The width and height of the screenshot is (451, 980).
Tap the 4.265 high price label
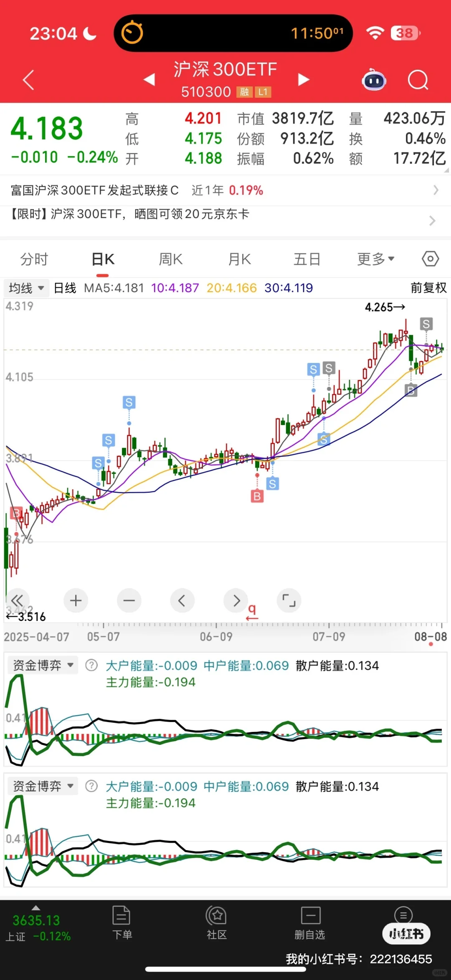click(x=385, y=307)
